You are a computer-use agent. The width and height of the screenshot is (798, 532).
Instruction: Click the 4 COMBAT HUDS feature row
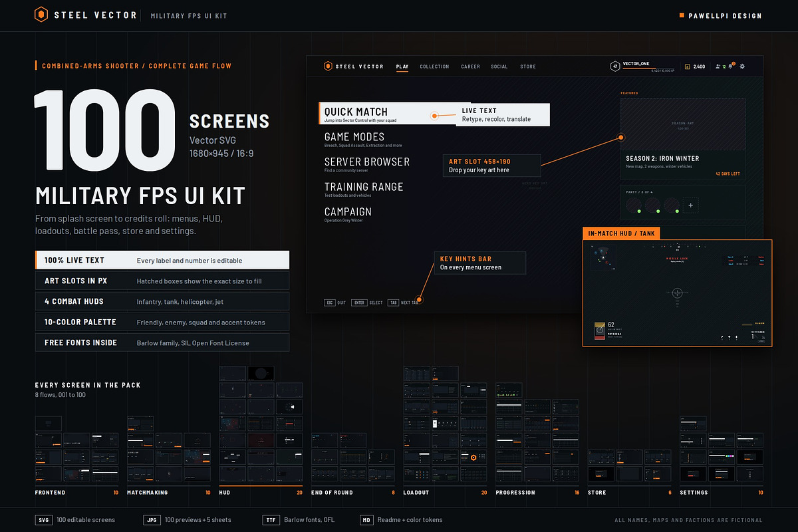(162, 301)
